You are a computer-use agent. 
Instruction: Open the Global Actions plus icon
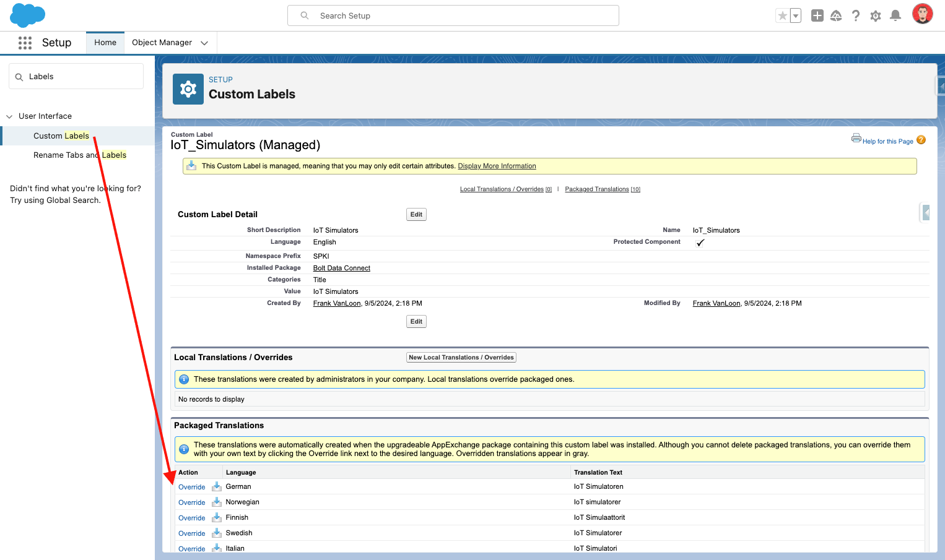pos(817,16)
